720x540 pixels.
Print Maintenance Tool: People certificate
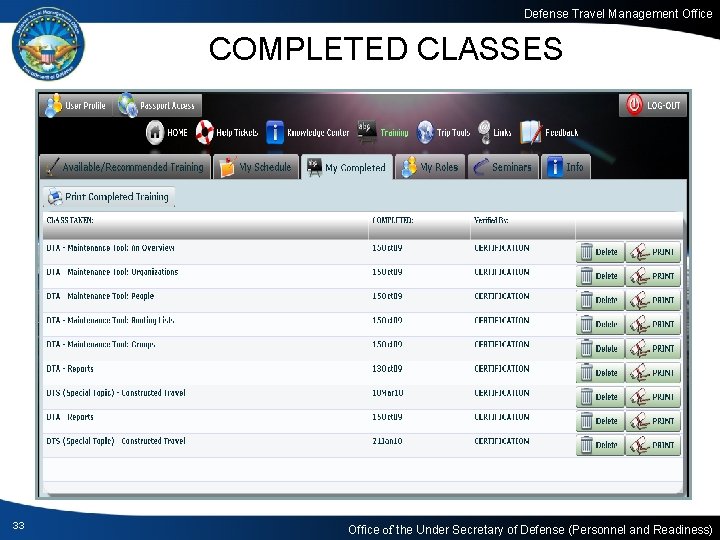click(x=653, y=300)
